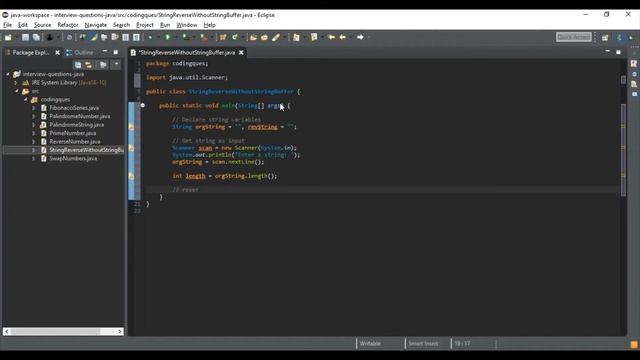
Task: Select SwapNumbers.java in Package Explorer
Action: tap(73, 158)
